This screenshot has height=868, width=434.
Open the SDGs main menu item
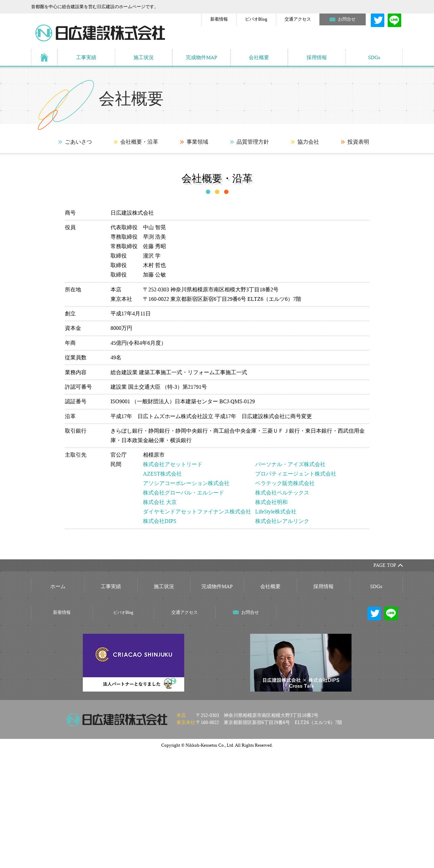coord(374,57)
